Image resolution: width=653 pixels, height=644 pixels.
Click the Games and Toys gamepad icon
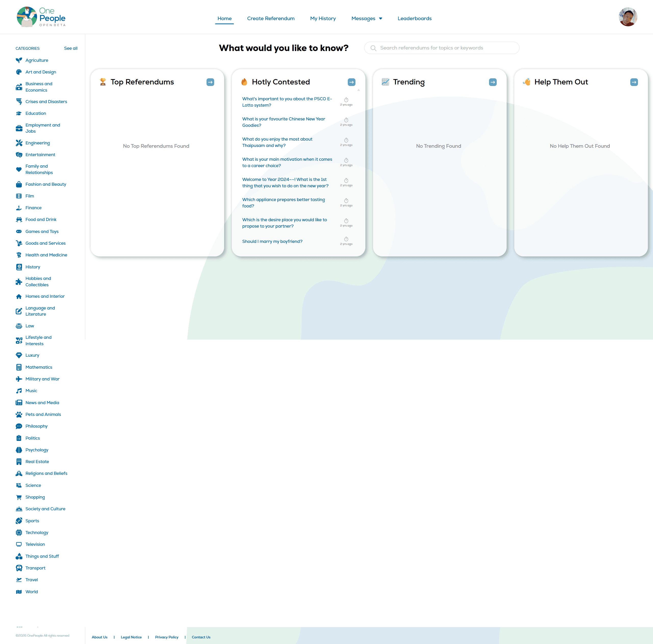click(x=19, y=232)
